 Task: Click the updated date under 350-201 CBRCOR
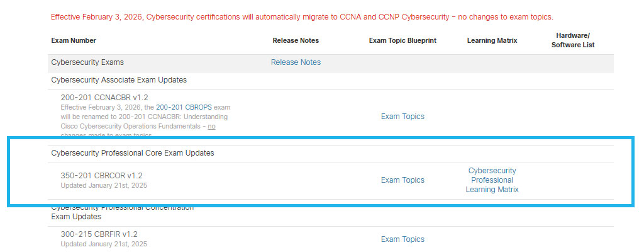tap(104, 185)
